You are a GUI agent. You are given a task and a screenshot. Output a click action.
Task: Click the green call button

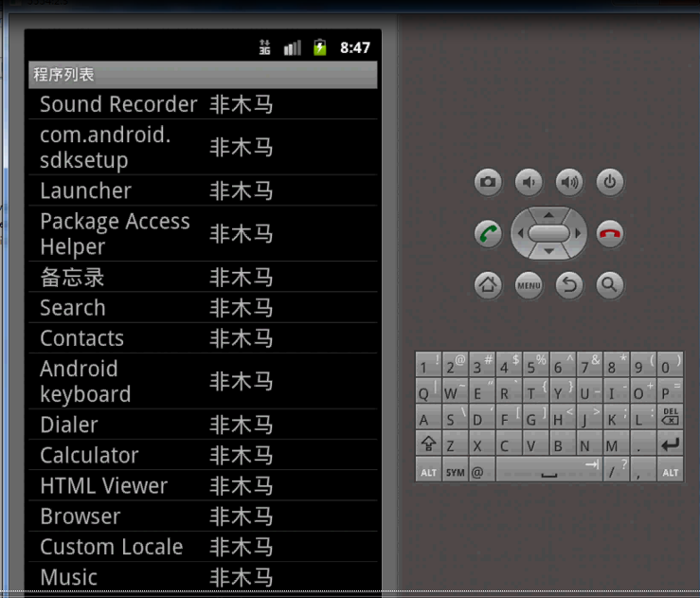pos(488,233)
